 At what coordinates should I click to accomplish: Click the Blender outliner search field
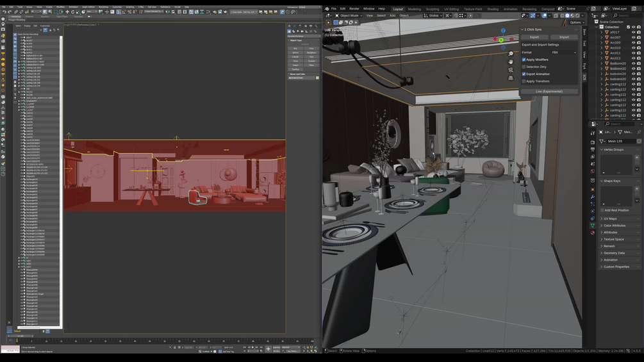tap(629, 15)
